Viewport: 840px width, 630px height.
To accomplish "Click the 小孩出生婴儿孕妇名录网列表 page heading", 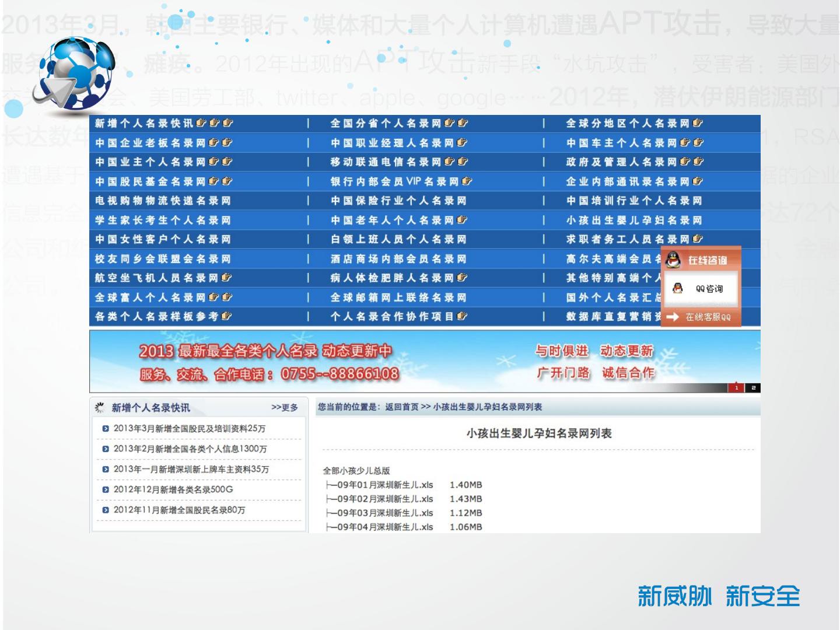I will [x=539, y=433].
